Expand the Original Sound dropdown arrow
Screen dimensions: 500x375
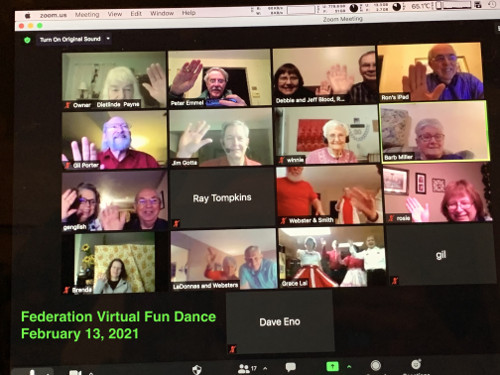[108, 39]
